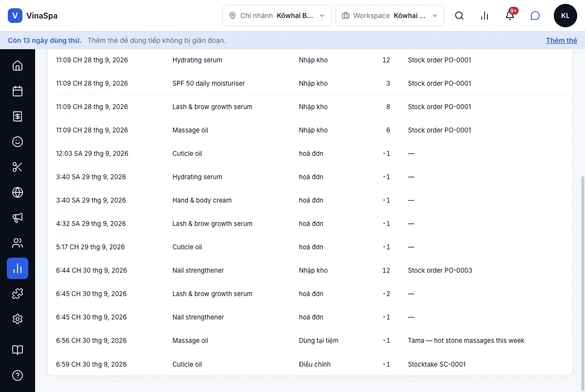Open the chat bubble icon in header
The width and height of the screenshot is (585, 392).
click(x=535, y=16)
